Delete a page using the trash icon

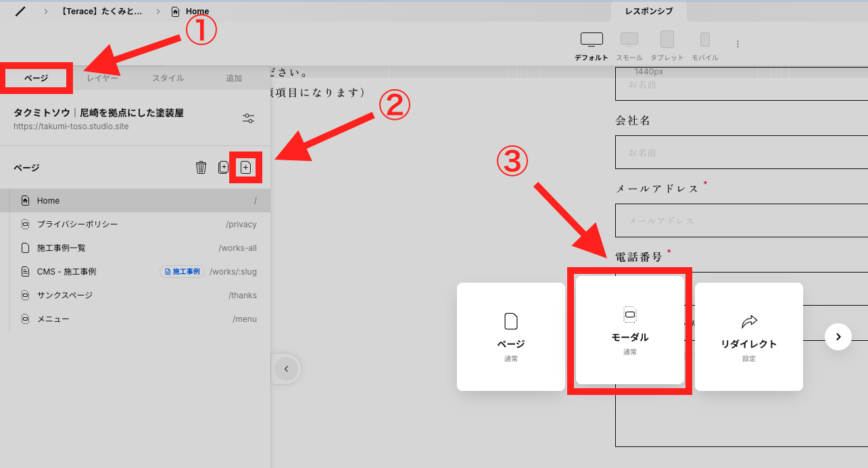click(201, 167)
